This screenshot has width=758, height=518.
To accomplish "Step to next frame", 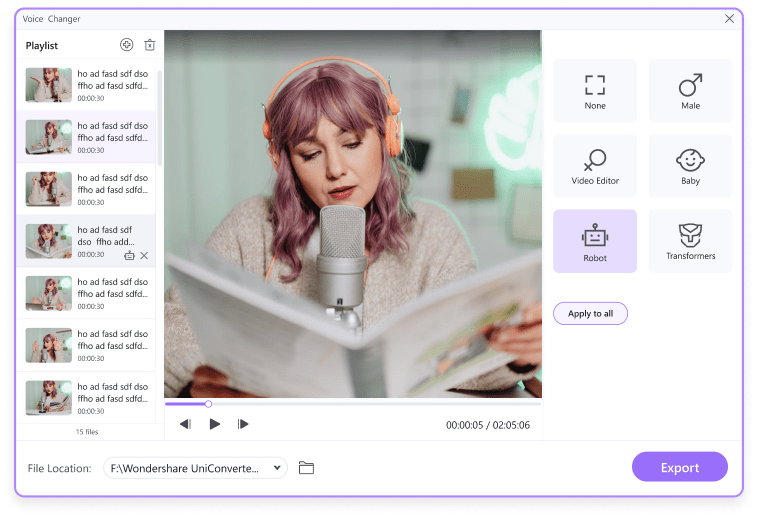I will [243, 424].
